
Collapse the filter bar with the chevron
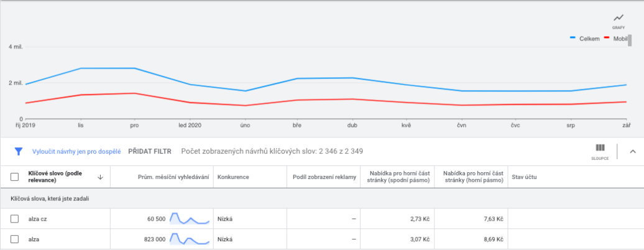point(633,151)
